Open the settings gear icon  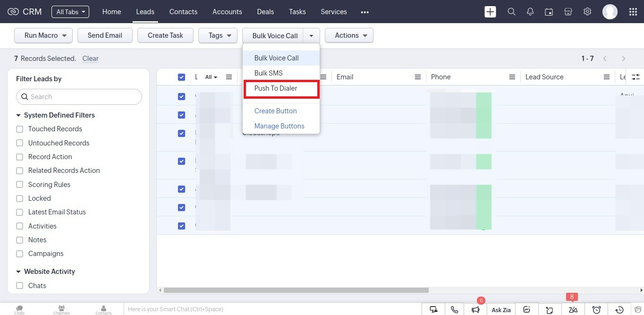coord(587,12)
